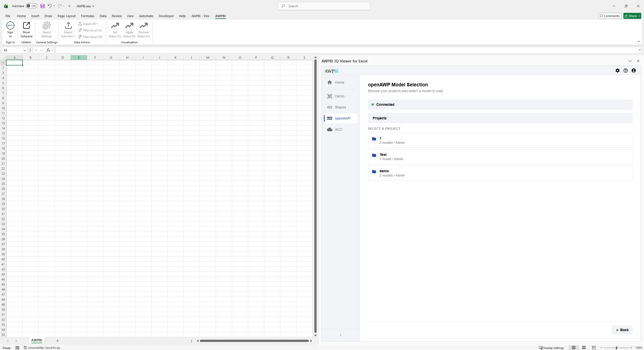
Task: Go to Home in the AWPBI sidebar
Action: pyautogui.click(x=340, y=82)
